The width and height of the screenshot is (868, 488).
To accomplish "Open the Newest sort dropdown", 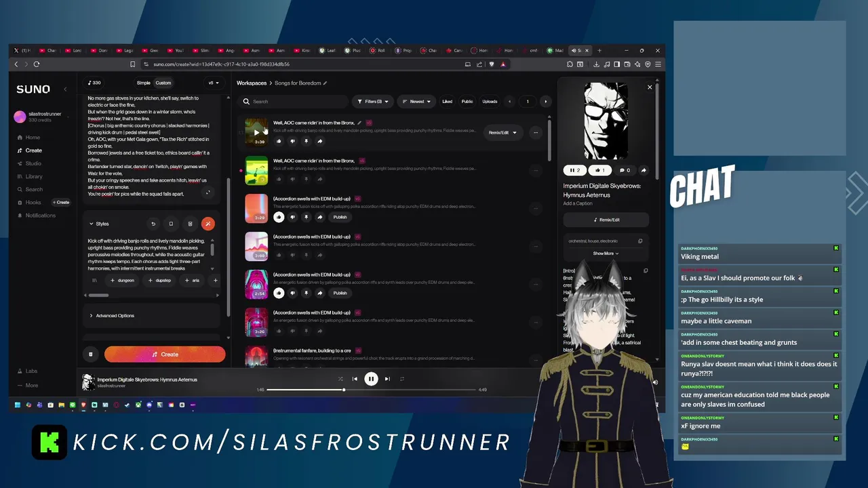I will 416,102.
